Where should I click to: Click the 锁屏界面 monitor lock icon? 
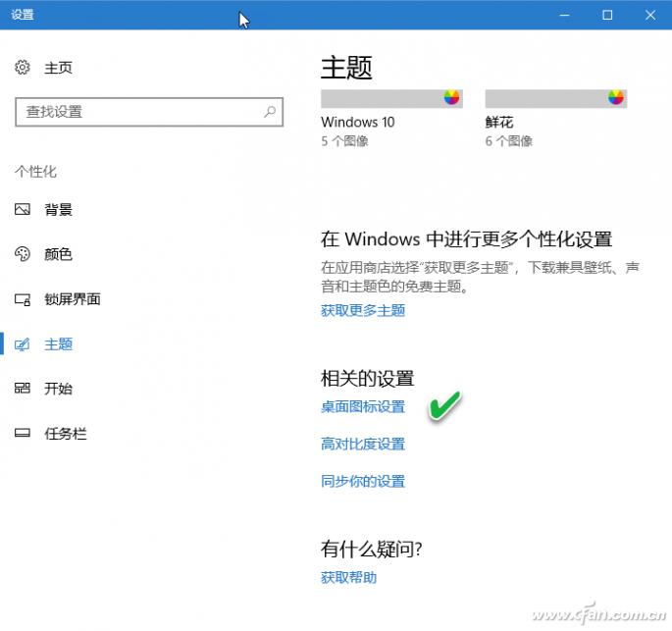pos(23,299)
